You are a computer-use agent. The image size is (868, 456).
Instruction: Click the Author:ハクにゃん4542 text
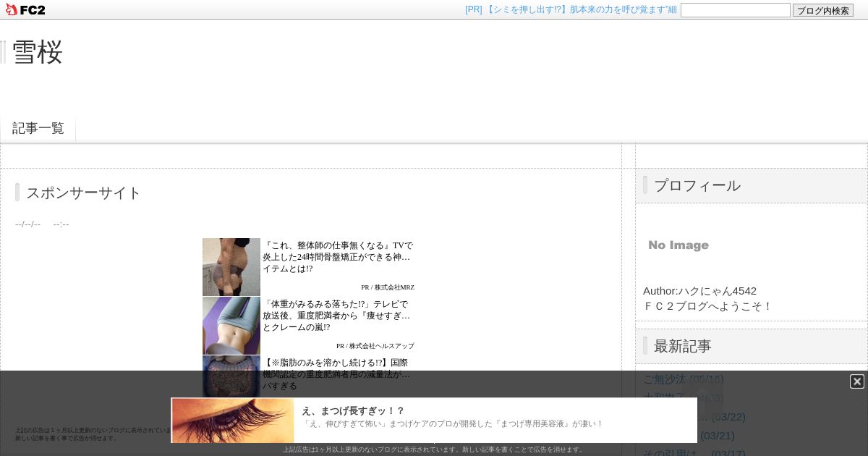click(700, 291)
